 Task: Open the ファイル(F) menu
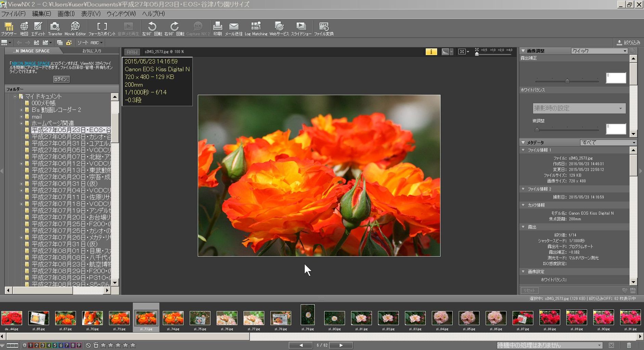point(13,14)
